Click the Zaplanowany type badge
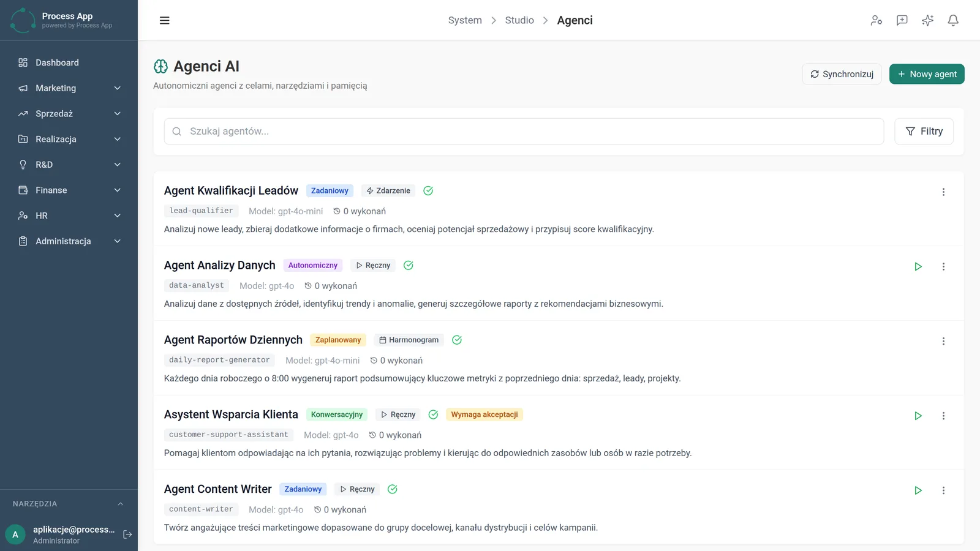The width and height of the screenshot is (980, 551). [338, 340]
